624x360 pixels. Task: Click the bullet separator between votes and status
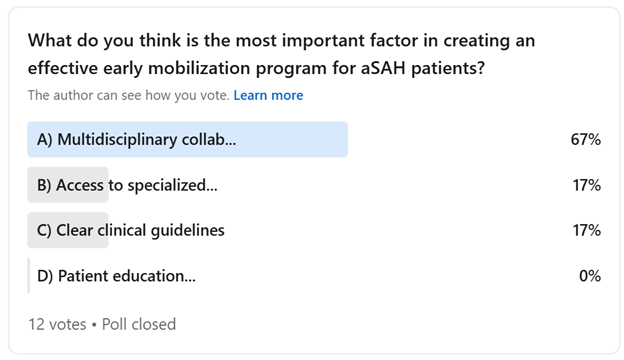click(94, 325)
